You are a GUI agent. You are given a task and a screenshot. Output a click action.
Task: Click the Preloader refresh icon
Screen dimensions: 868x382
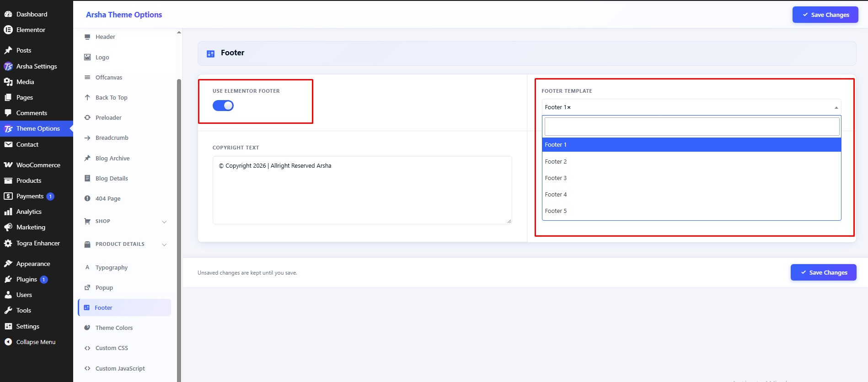(87, 117)
